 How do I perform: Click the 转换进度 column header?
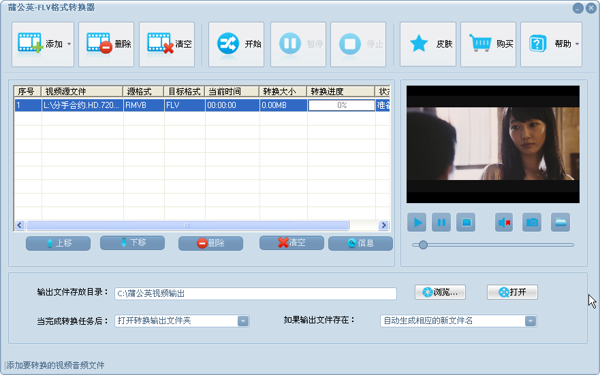pyautogui.click(x=341, y=91)
